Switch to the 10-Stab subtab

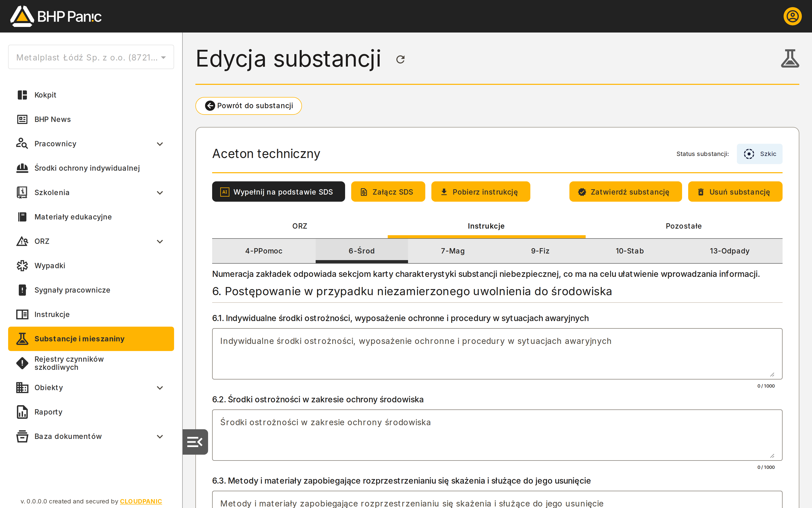click(630, 251)
